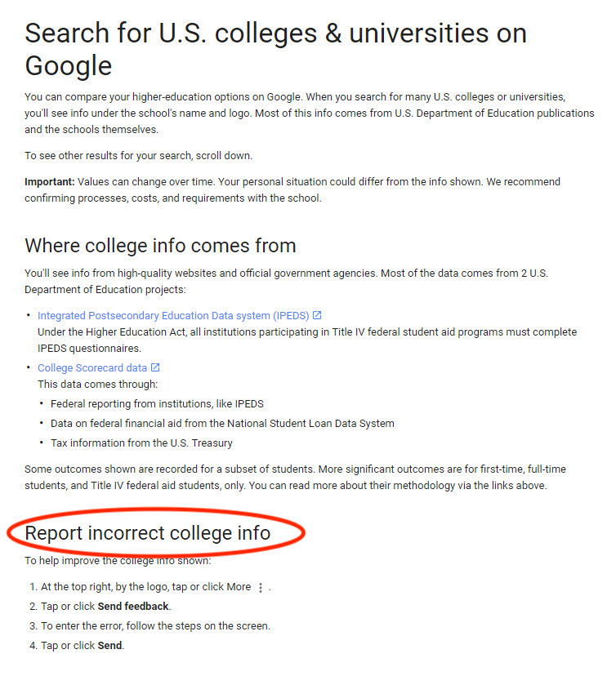Open the College Scorecard data link
This screenshot has width=616, height=685.
pyautogui.click(x=92, y=368)
